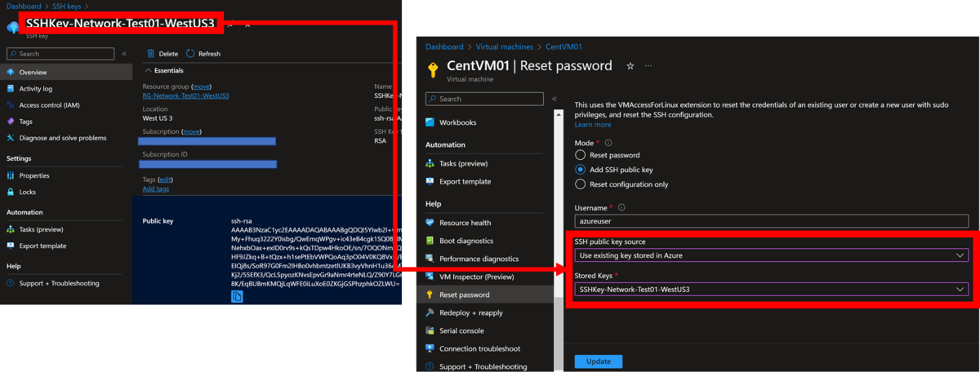
Task: Click the Refresh circular arrow icon
Action: [x=190, y=54]
